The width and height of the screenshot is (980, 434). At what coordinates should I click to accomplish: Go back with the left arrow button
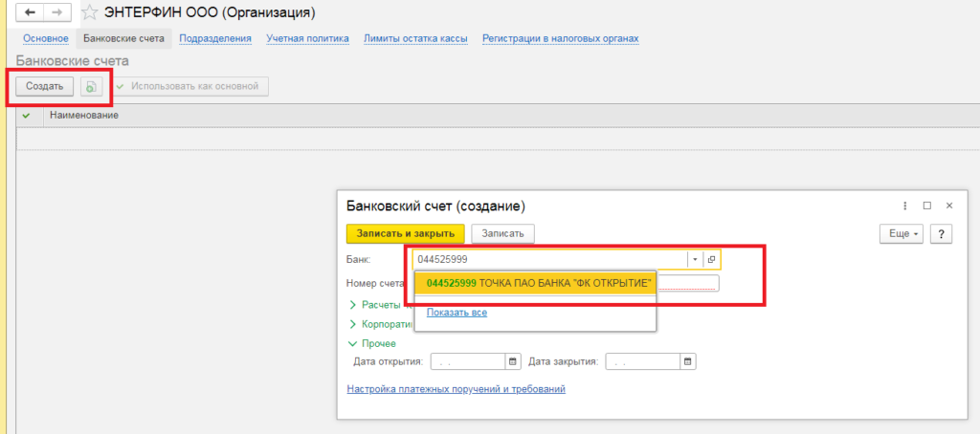[30, 12]
